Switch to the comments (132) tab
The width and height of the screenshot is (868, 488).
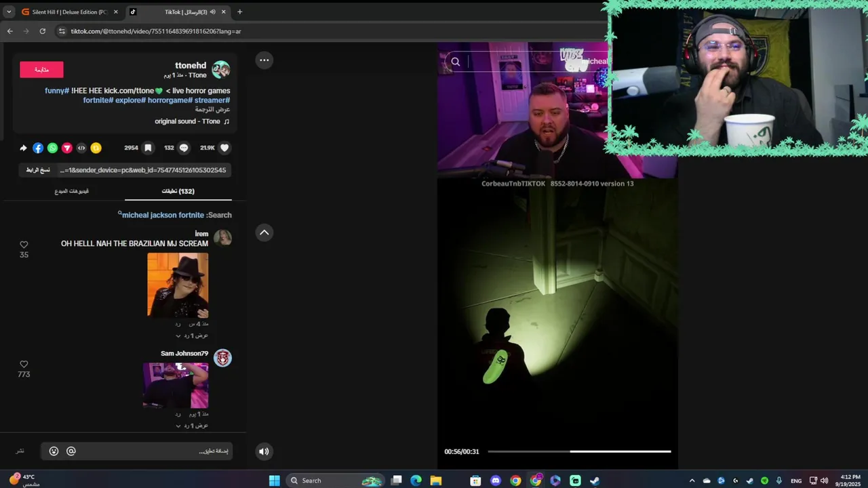tap(178, 192)
